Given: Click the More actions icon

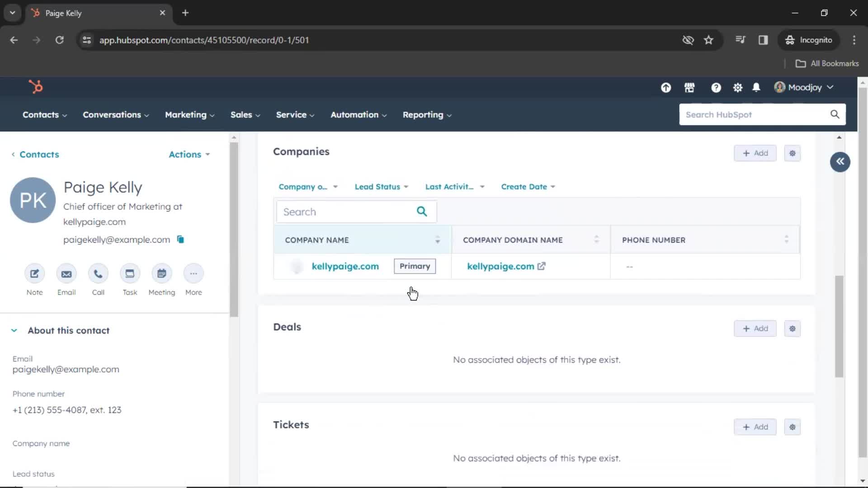Looking at the screenshot, I should [x=193, y=273].
